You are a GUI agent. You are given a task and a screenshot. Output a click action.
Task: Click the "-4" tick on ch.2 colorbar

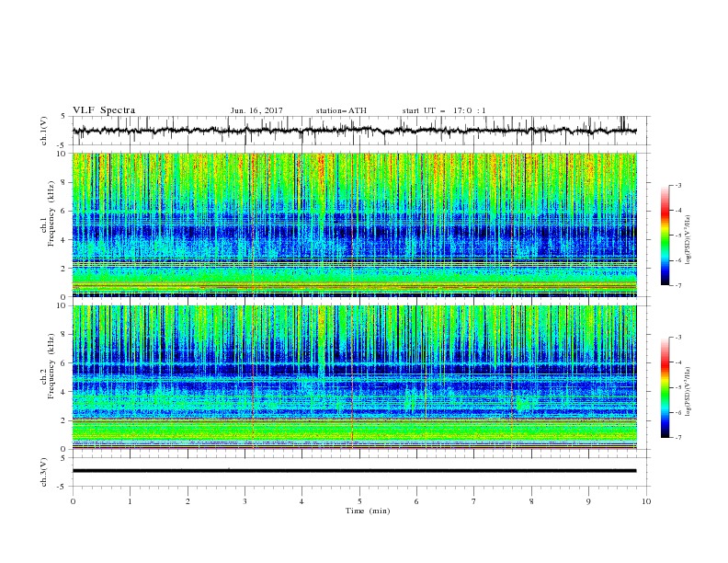[x=677, y=362]
